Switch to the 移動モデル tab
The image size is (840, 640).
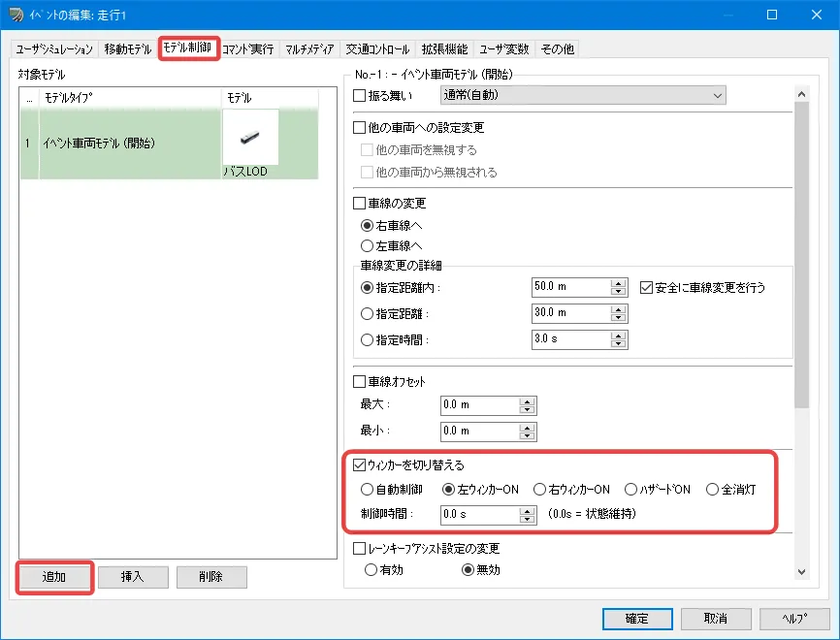[x=128, y=49]
